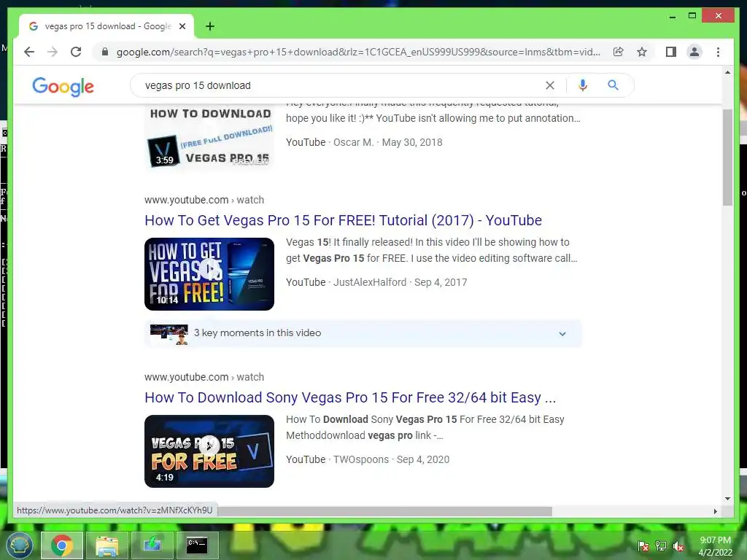Open How To Download Sony Vegas Pro 15 link
Screen dimensions: 747x560
click(x=350, y=397)
